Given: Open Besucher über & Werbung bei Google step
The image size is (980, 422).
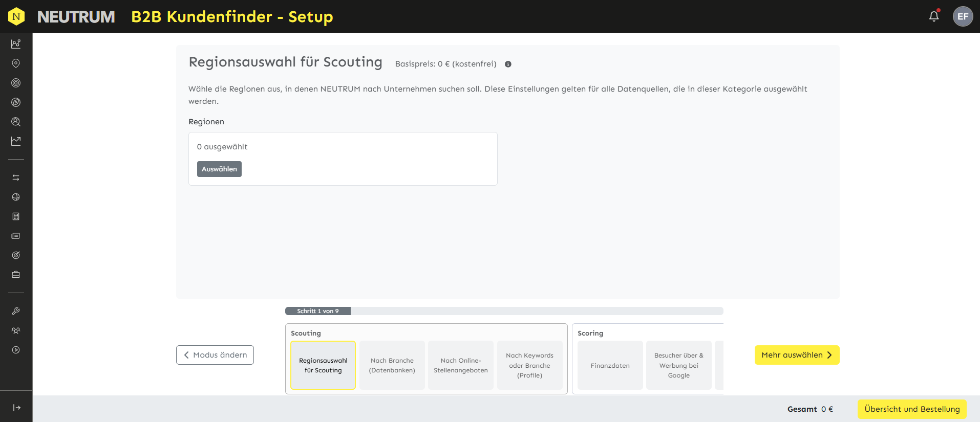Looking at the screenshot, I should (678, 365).
